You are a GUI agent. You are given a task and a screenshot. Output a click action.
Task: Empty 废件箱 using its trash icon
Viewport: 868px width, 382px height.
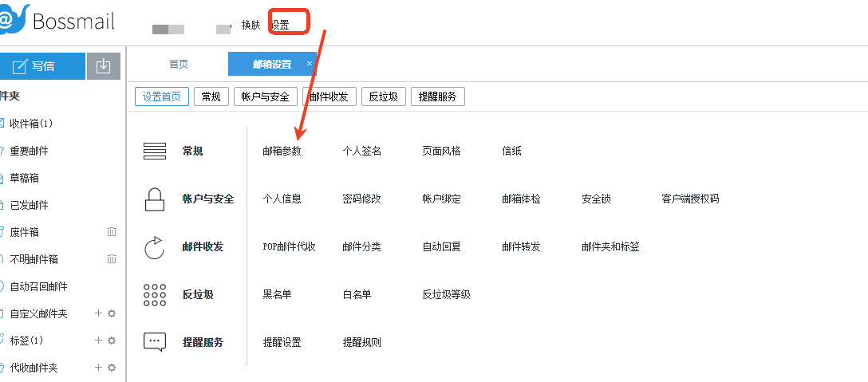[112, 232]
